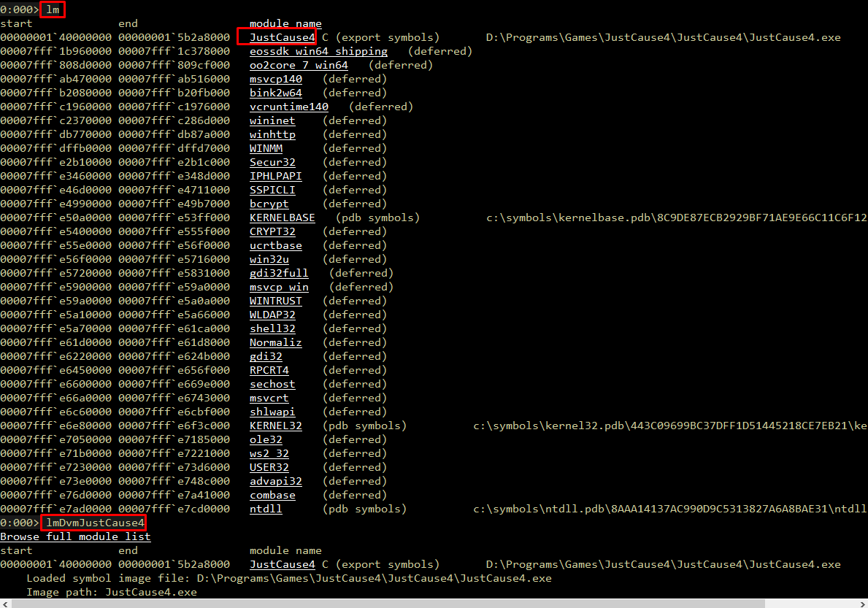Open the vcruntime140 module link
868x608 pixels.
point(288,107)
